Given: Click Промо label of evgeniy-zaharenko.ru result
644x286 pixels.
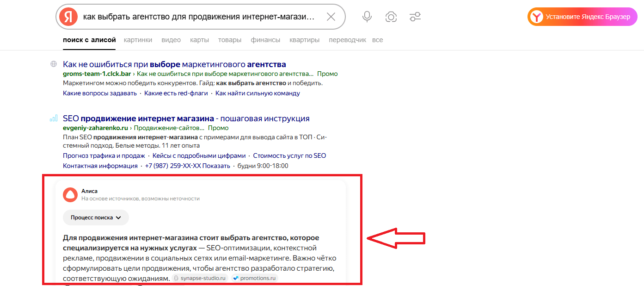Looking at the screenshot, I should pyautogui.click(x=218, y=128).
